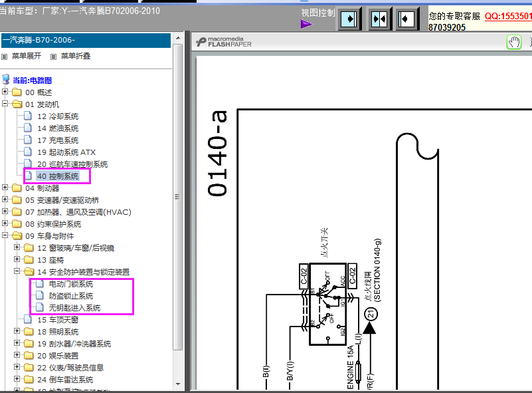Click folder icon of 04 制动器
Screen dimensions: 532x393
point(17,188)
